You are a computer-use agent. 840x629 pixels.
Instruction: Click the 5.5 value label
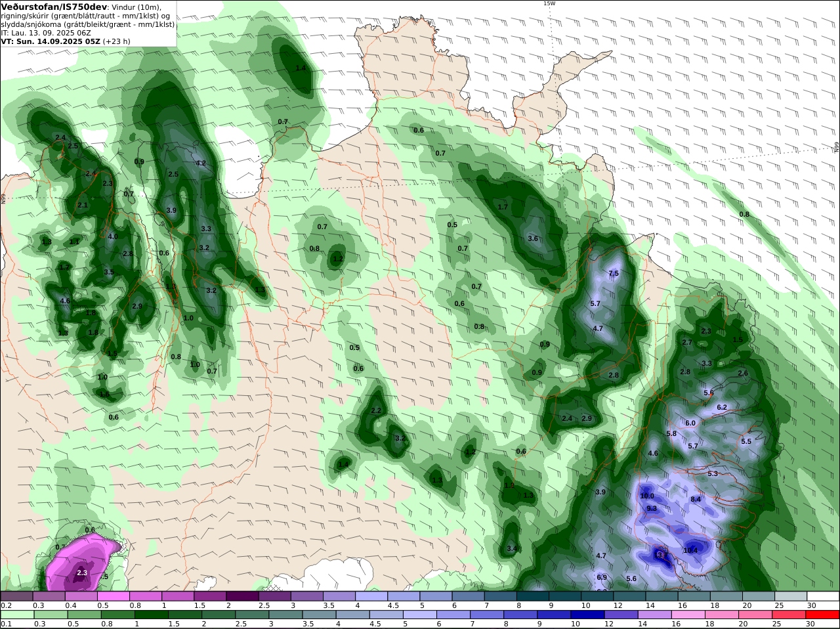(x=746, y=441)
